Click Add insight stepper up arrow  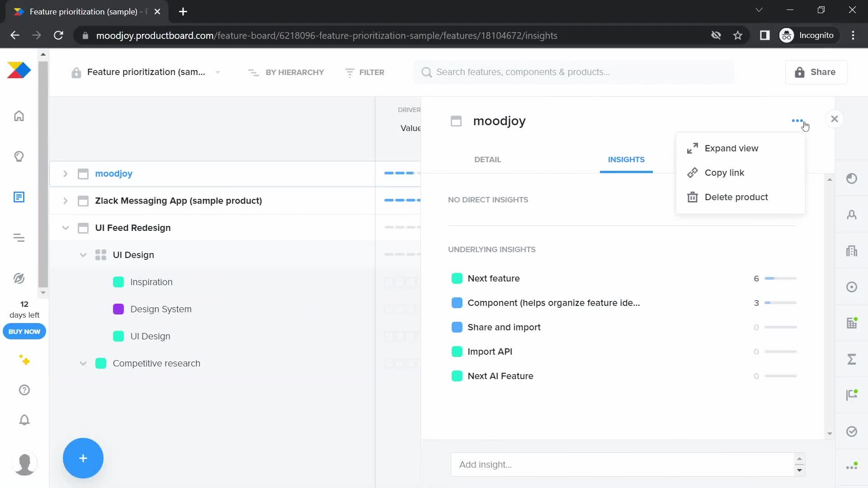[x=799, y=459]
